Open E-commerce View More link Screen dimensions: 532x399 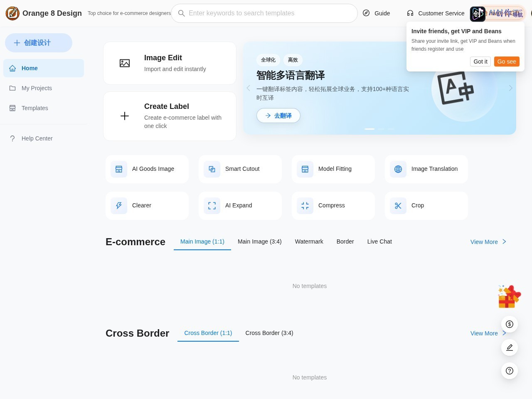click(x=488, y=242)
